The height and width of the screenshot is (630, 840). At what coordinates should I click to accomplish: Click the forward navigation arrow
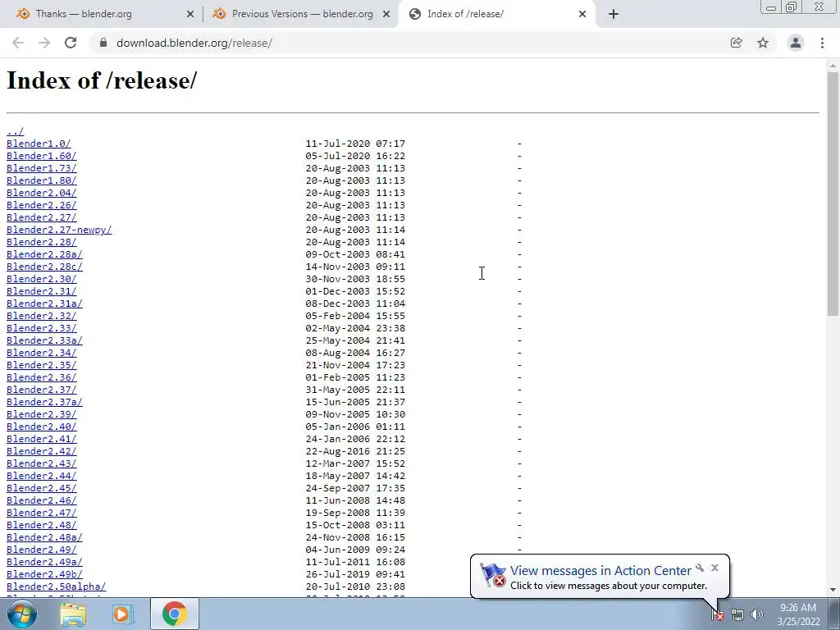(44, 43)
